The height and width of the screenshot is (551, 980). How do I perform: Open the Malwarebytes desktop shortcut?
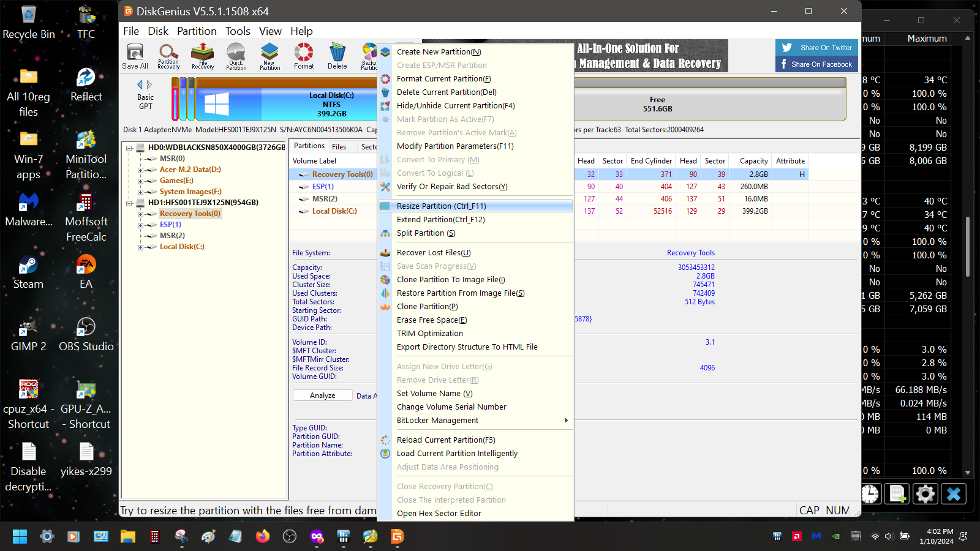pos(29,209)
